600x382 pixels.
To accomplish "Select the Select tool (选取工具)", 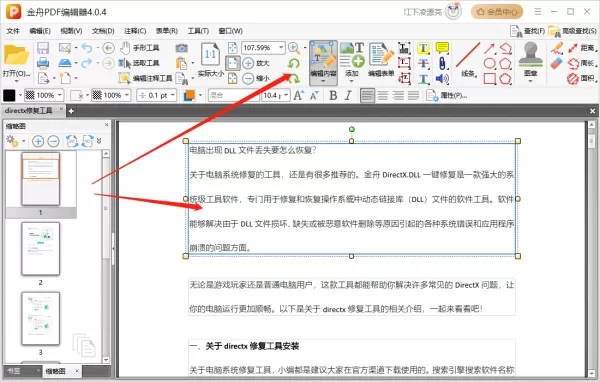I will click(139, 63).
